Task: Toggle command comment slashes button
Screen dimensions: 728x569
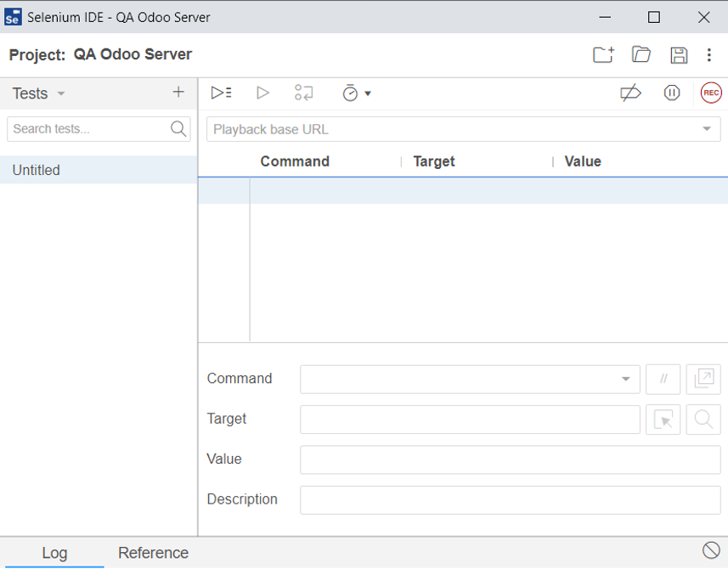Action: point(663,379)
